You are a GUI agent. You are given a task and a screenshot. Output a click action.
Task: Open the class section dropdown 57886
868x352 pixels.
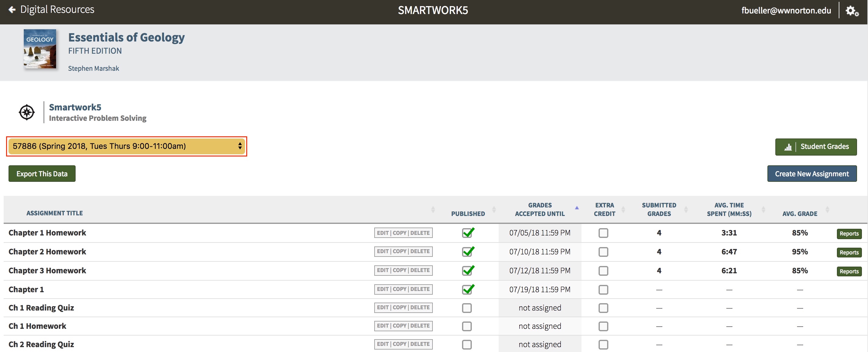[x=126, y=146]
